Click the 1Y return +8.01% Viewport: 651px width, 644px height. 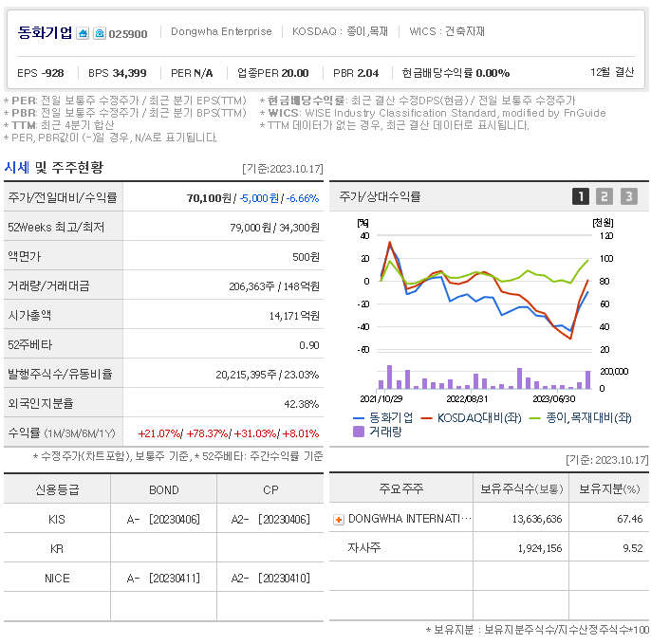pos(301,433)
